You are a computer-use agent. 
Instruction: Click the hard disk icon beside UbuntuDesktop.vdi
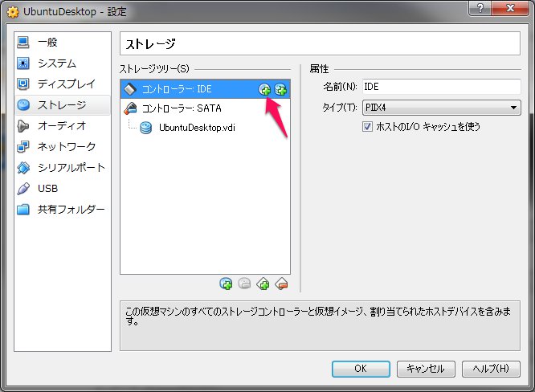coord(145,128)
